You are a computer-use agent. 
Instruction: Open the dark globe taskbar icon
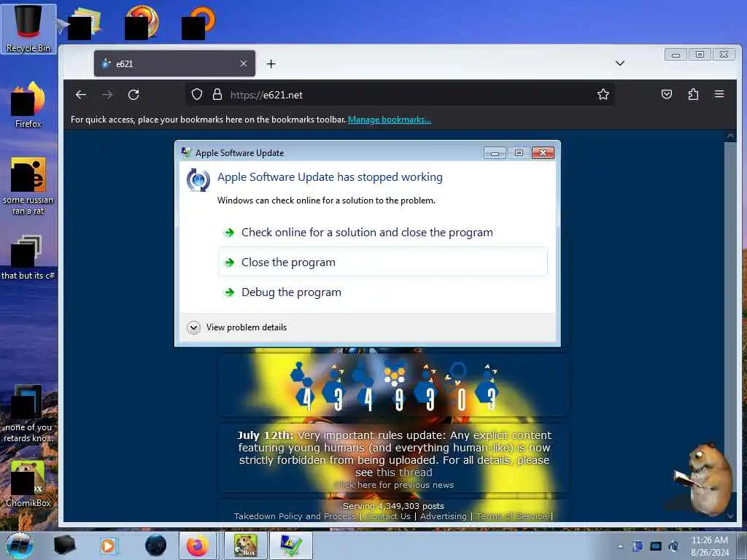coord(156,545)
